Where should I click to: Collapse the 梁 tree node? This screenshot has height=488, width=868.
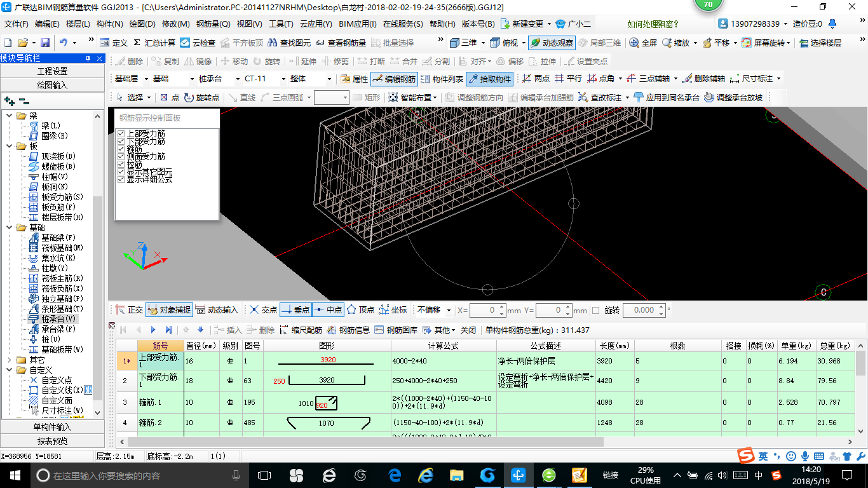(8, 116)
